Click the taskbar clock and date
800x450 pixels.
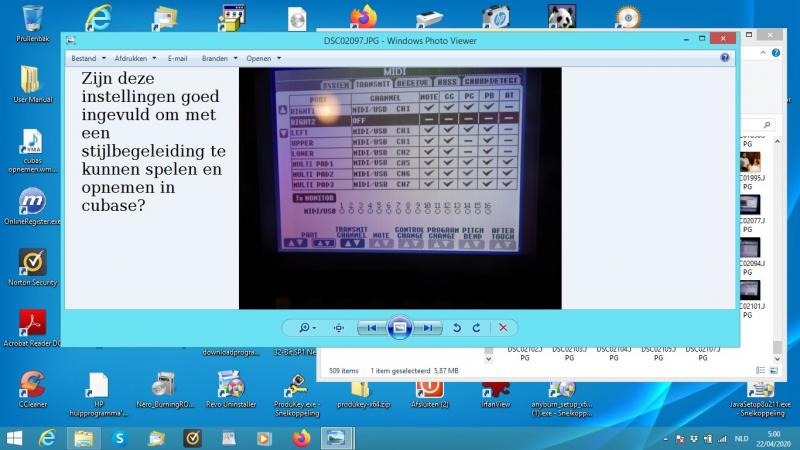click(x=773, y=439)
